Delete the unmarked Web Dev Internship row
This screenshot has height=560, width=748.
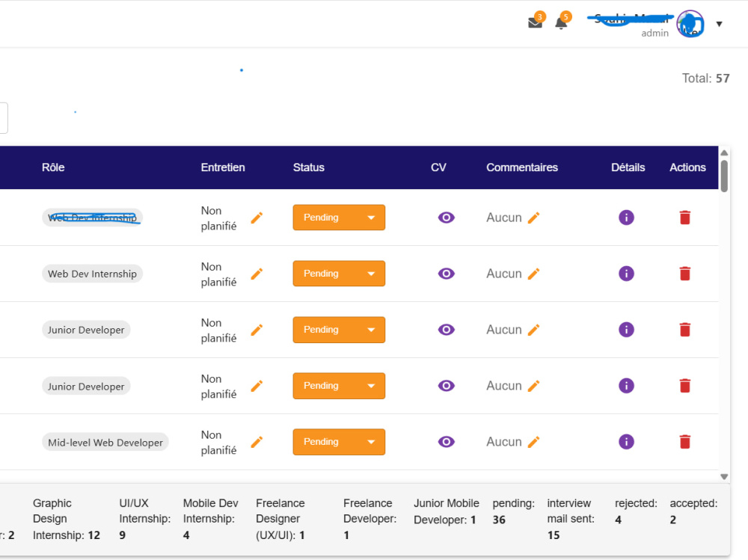click(685, 274)
